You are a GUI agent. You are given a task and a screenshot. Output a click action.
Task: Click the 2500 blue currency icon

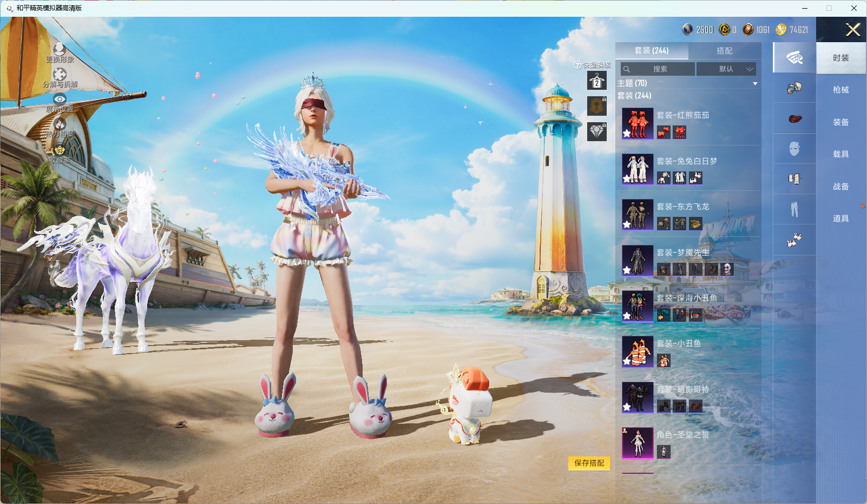click(x=688, y=29)
